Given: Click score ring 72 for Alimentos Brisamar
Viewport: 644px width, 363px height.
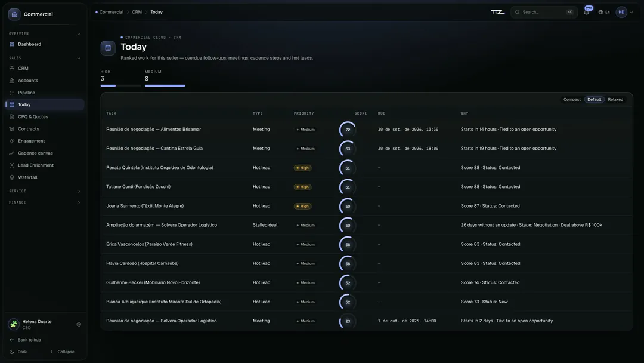Looking at the screenshot, I should point(348,130).
